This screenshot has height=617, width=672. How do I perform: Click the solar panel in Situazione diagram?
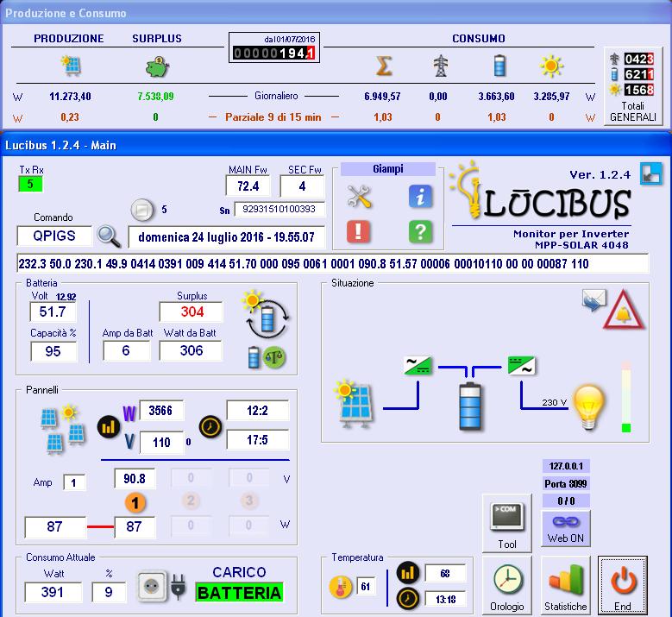[354, 404]
